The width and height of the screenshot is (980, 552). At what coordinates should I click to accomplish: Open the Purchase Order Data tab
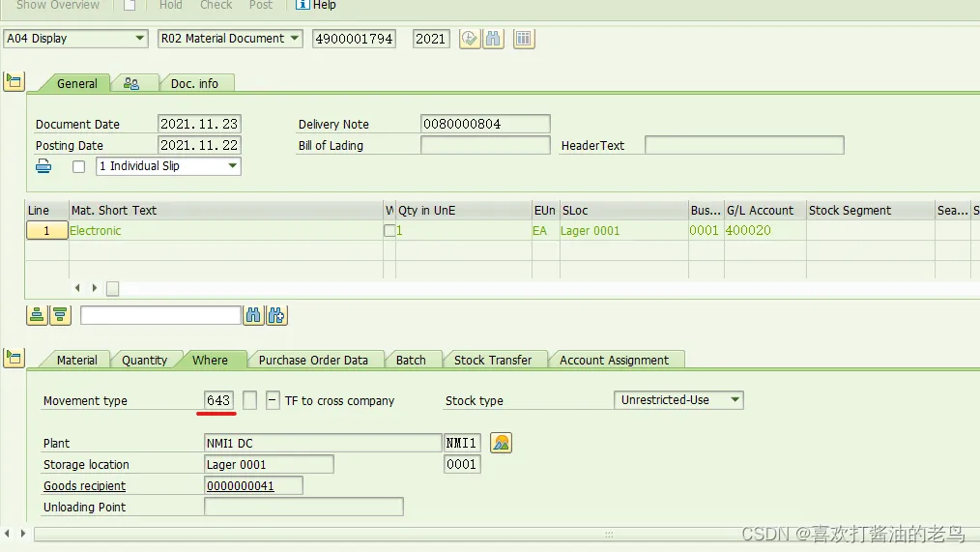(x=313, y=360)
